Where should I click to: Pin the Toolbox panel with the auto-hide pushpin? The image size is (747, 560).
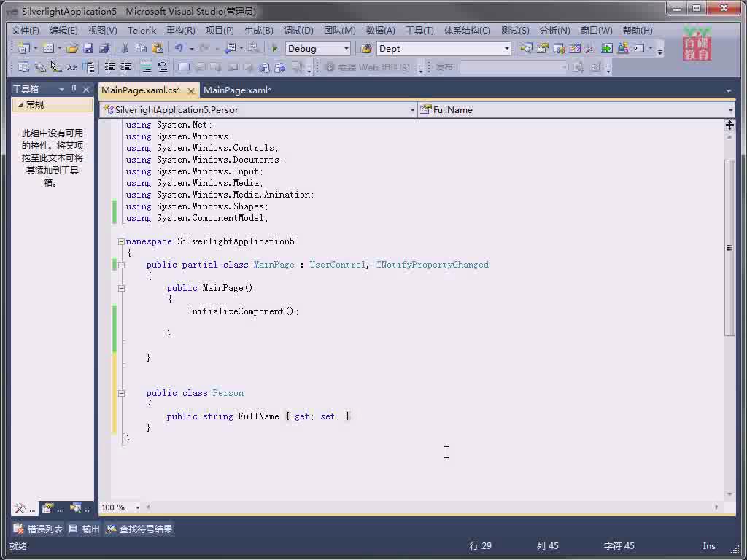tap(74, 89)
